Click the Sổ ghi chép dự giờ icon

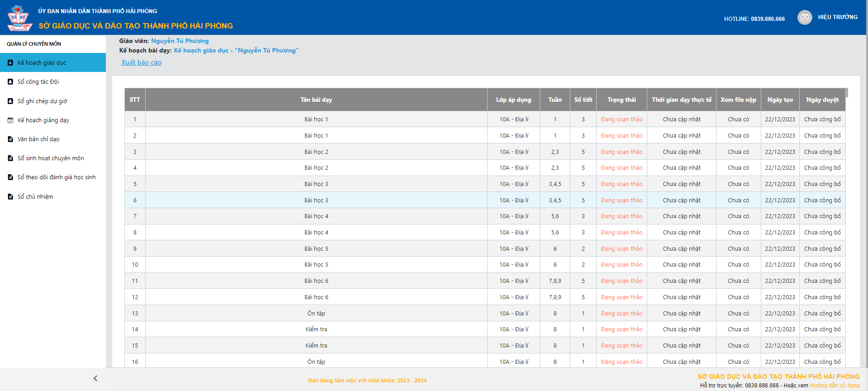click(10, 101)
